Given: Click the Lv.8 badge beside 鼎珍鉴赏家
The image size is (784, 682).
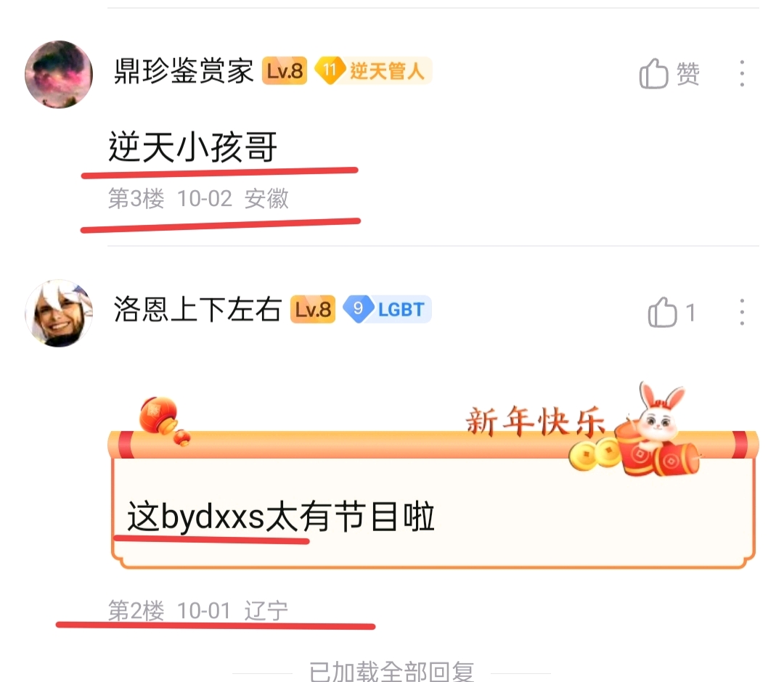Looking at the screenshot, I should [285, 70].
